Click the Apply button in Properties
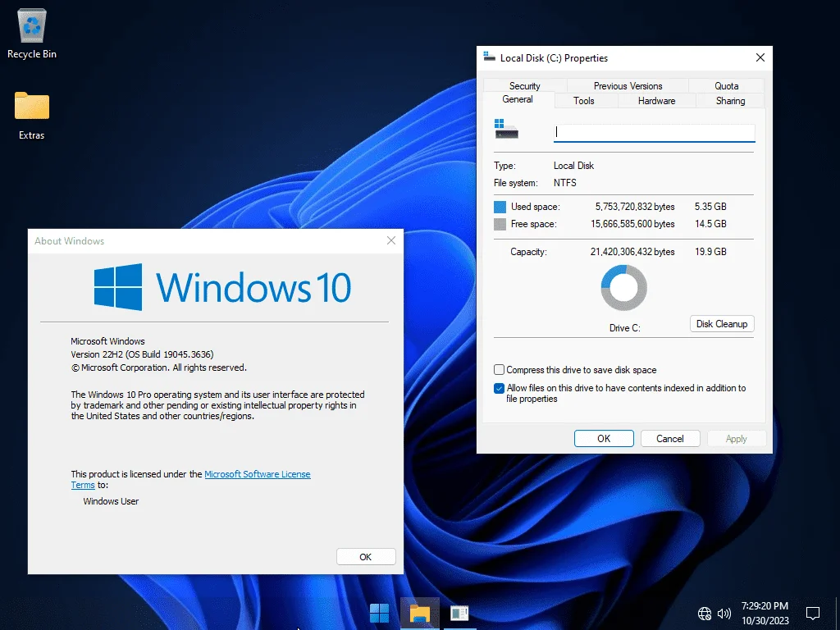 [x=736, y=438]
